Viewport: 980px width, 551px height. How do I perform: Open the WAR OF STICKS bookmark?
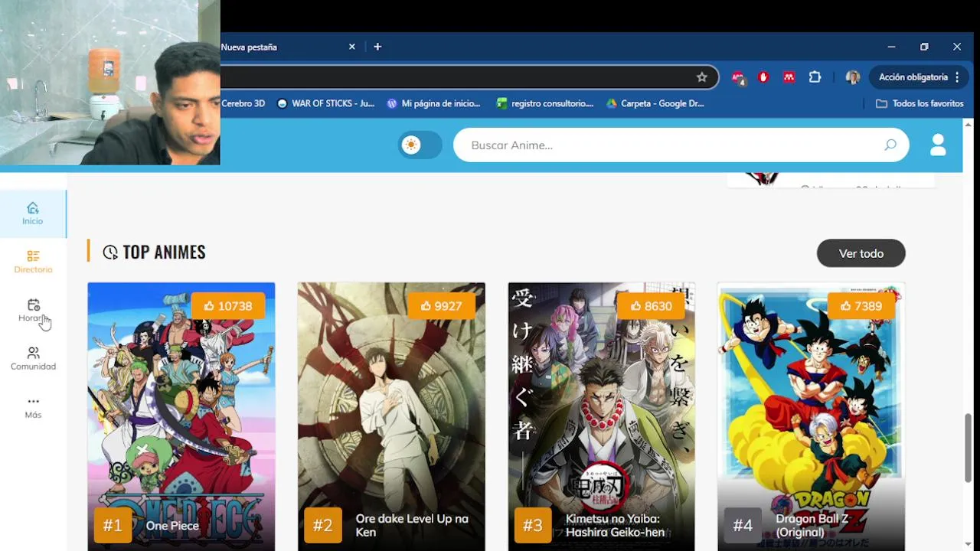pos(326,103)
